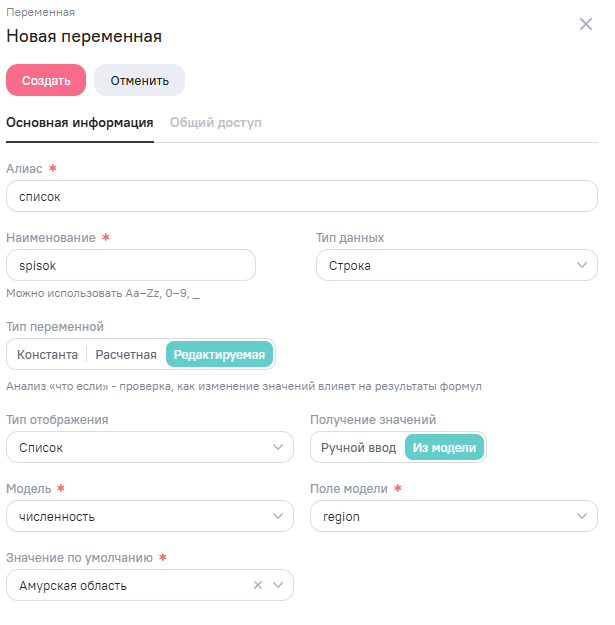Select the Константа variable type
Viewport: 615px width, 625px height.
coord(47,355)
